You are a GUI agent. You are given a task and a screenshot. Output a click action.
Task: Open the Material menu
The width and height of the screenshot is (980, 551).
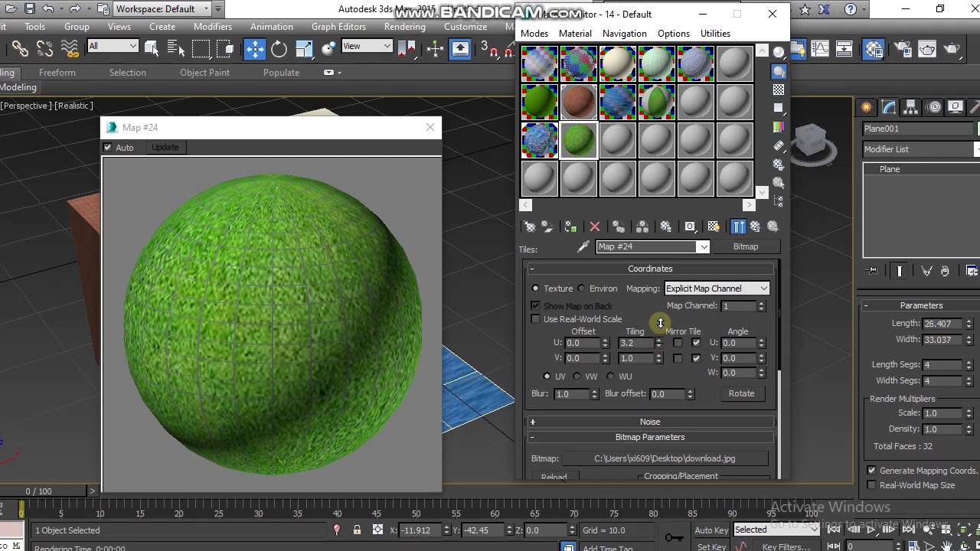[575, 34]
